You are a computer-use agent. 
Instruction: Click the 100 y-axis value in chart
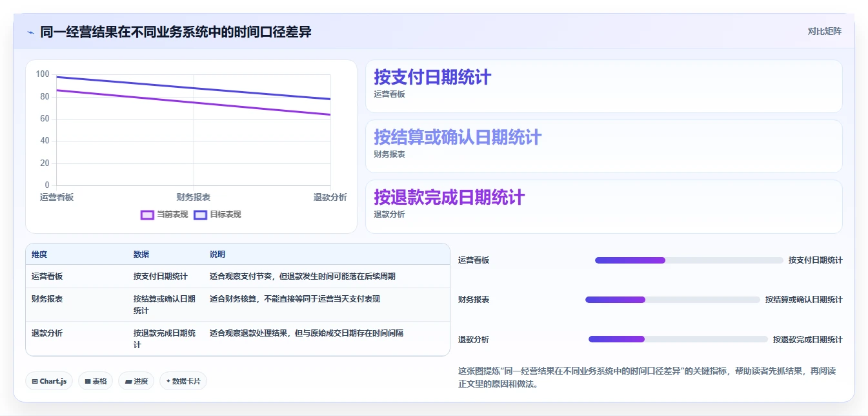click(43, 74)
